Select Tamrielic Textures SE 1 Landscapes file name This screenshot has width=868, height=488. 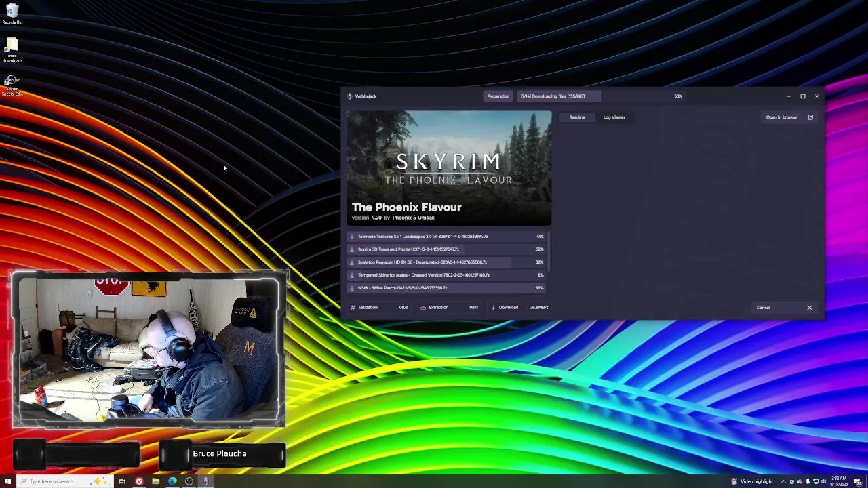(423, 237)
